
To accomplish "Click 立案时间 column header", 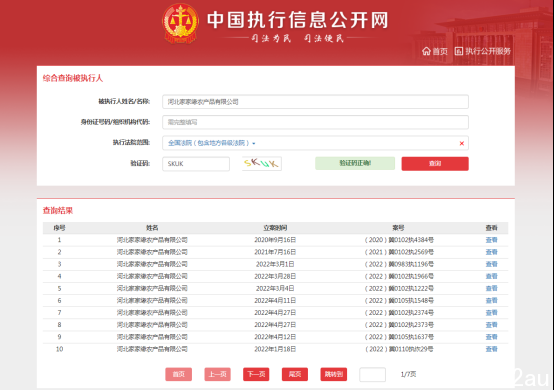I will [275, 228].
